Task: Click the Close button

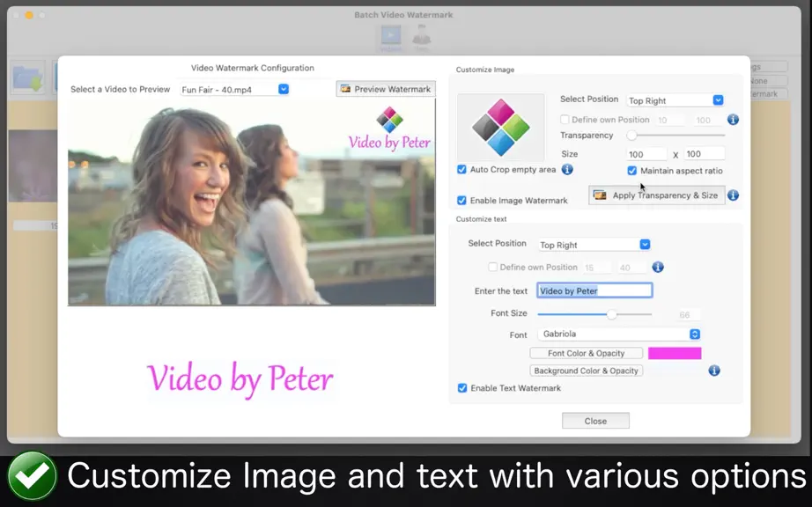Action: (x=595, y=421)
